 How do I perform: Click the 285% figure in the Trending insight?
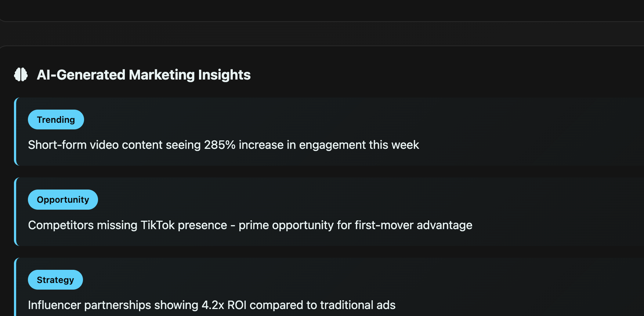220,145
